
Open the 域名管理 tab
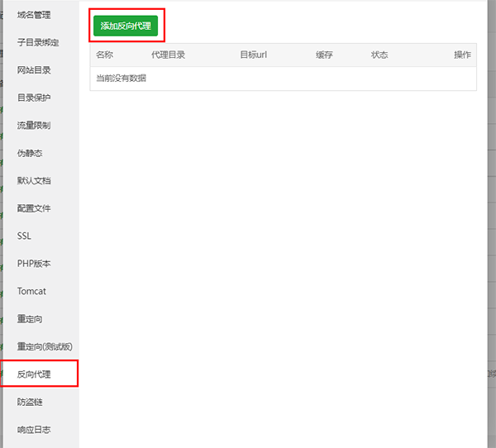[34, 15]
